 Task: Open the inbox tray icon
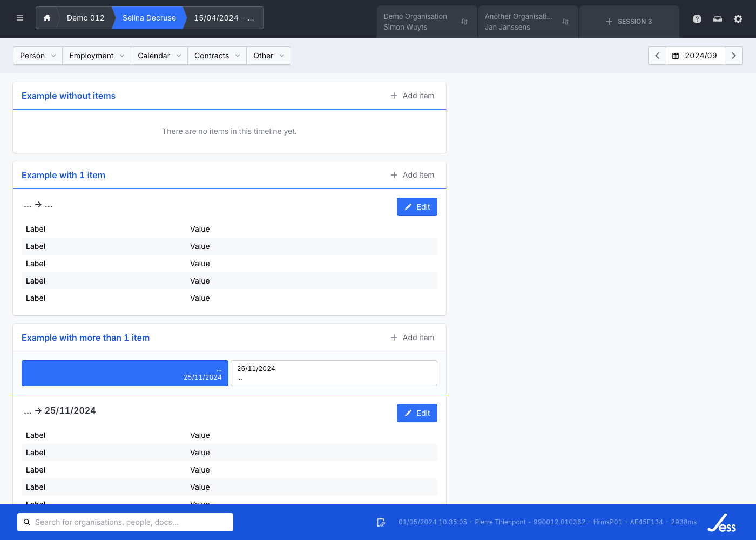718,19
